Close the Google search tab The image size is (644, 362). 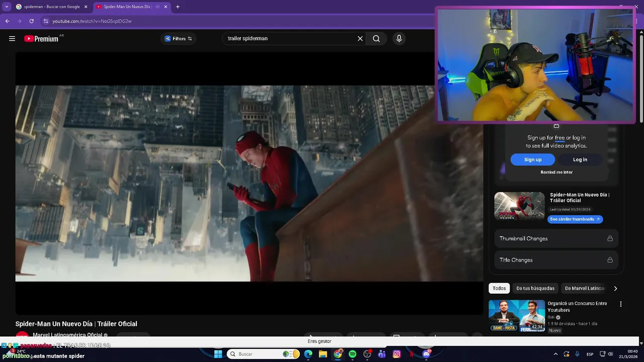[86, 7]
